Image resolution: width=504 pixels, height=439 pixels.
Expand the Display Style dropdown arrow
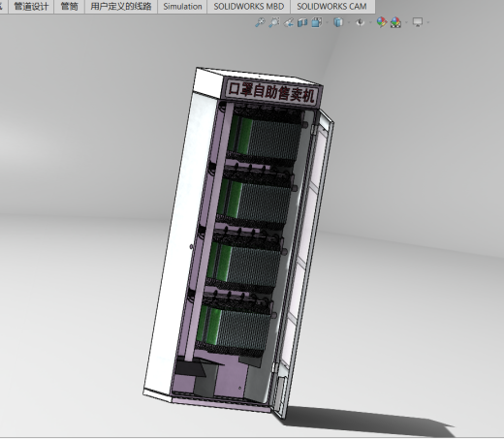click(349, 22)
